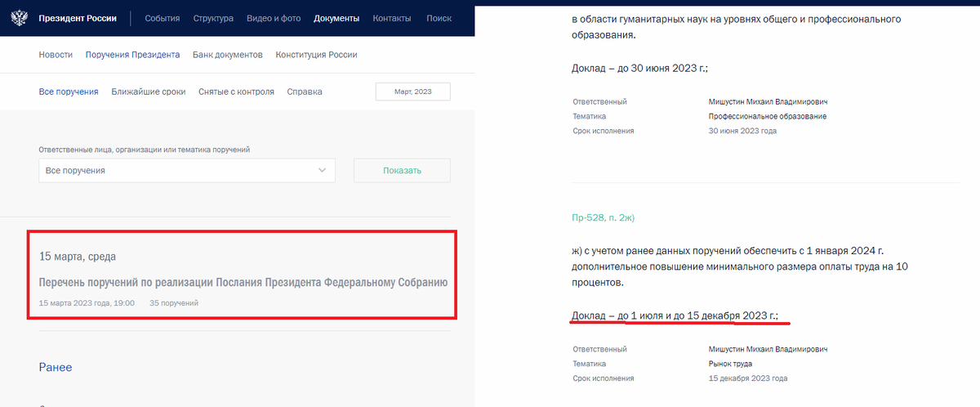
Task: Click the Профессиональное образование topic value
Action: point(768,116)
